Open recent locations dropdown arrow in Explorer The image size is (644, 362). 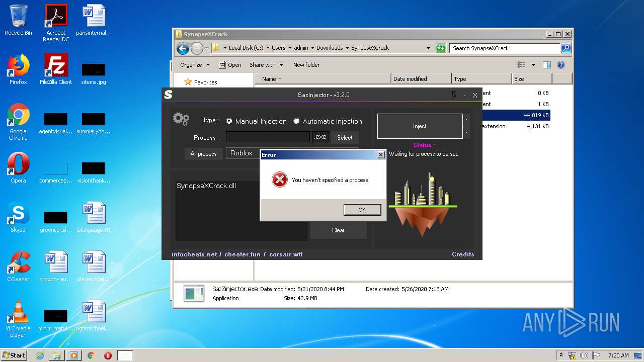click(206, 49)
